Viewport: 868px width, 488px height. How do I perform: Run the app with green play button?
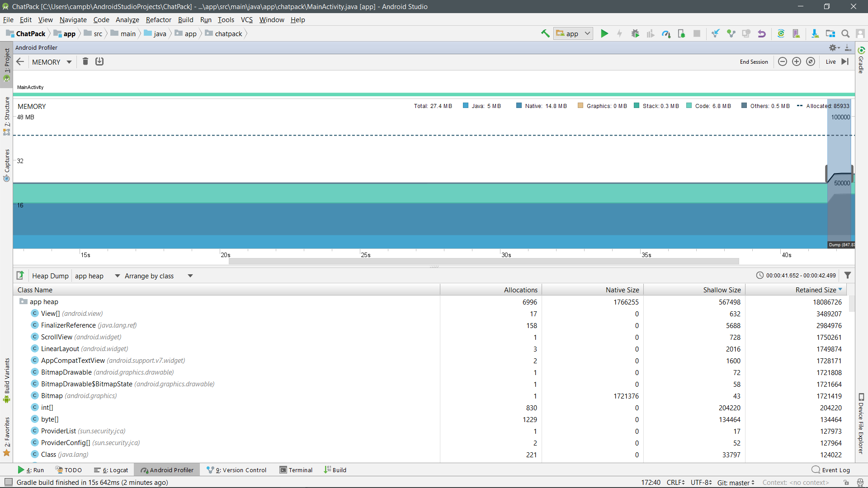(x=604, y=33)
